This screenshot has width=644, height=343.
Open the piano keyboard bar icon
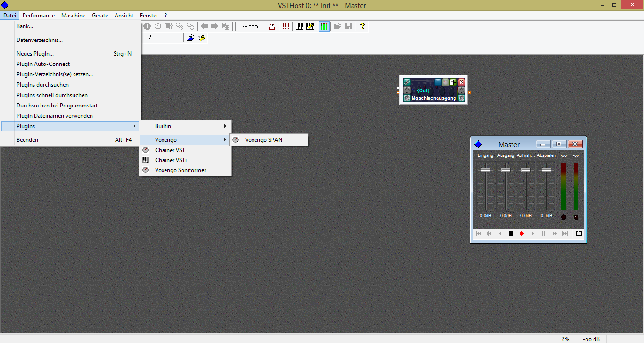[x=299, y=26]
